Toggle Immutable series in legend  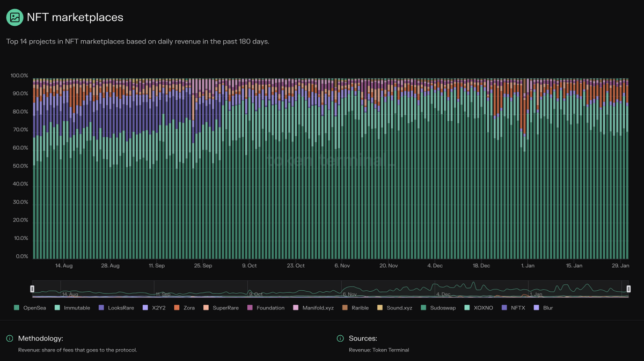point(72,308)
